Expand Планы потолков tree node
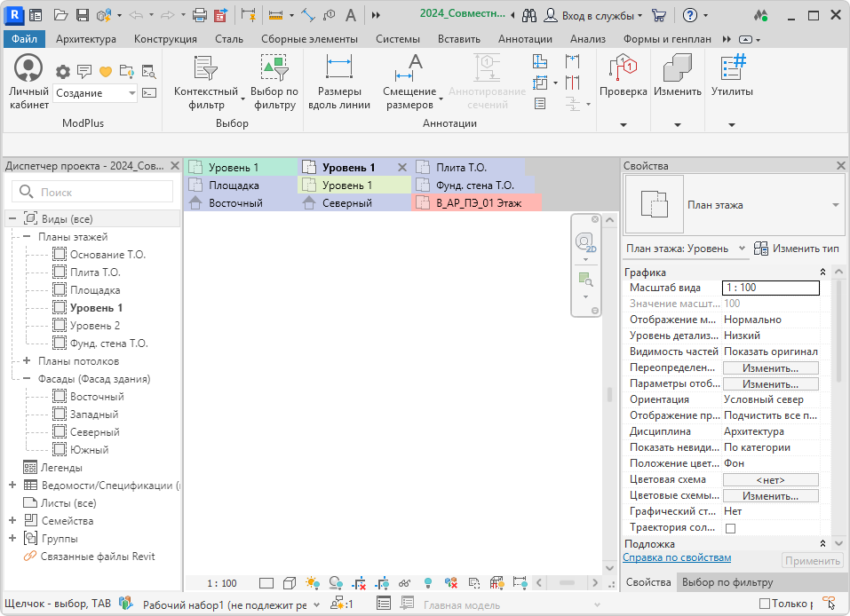Image resolution: width=850 pixels, height=616 pixels. coord(26,361)
